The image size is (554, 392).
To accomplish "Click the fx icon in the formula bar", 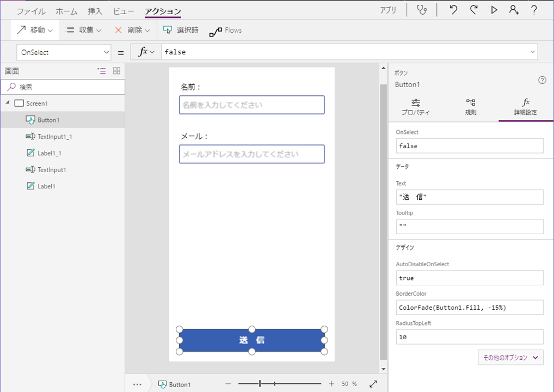I will pyautogui.click(x=140, y=52).
